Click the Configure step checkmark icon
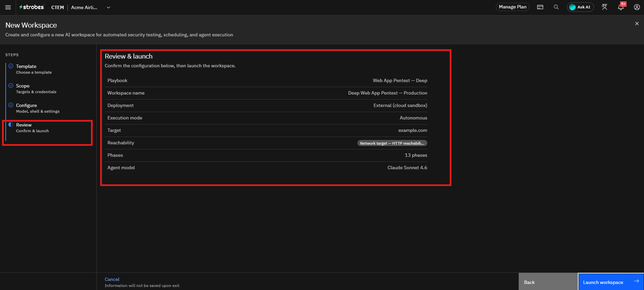Image resolution: width=644 pixels, height=290 pixels. [11, 105]
